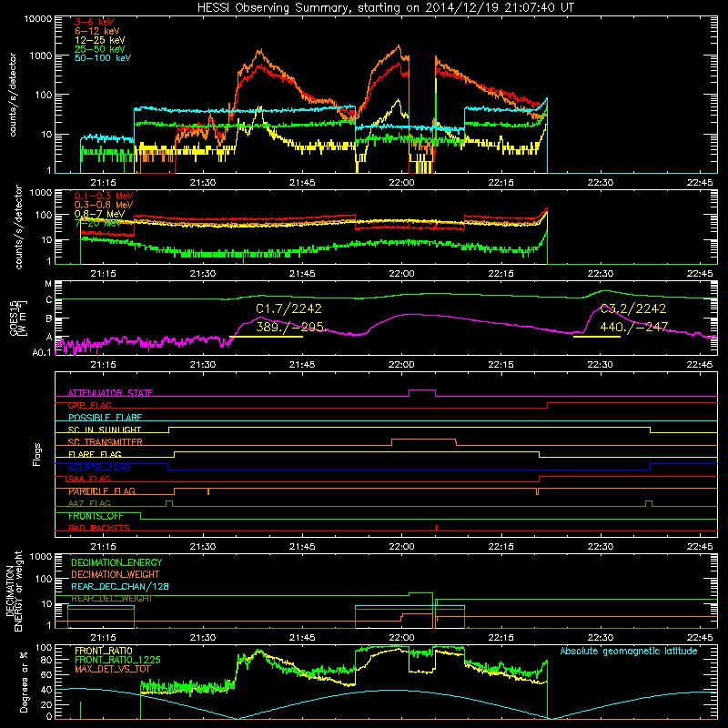Click the orange '0.3-0.8 MeV' legend label
Image resolution: width=728 pixels, height=728 pixels.
click(104, 205)
